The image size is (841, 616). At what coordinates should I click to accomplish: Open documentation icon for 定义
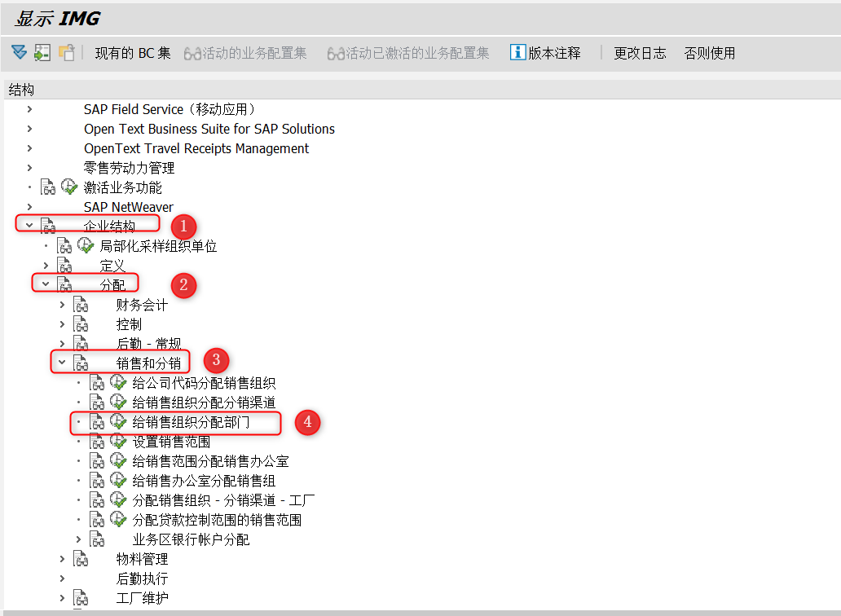coord(64,265)
